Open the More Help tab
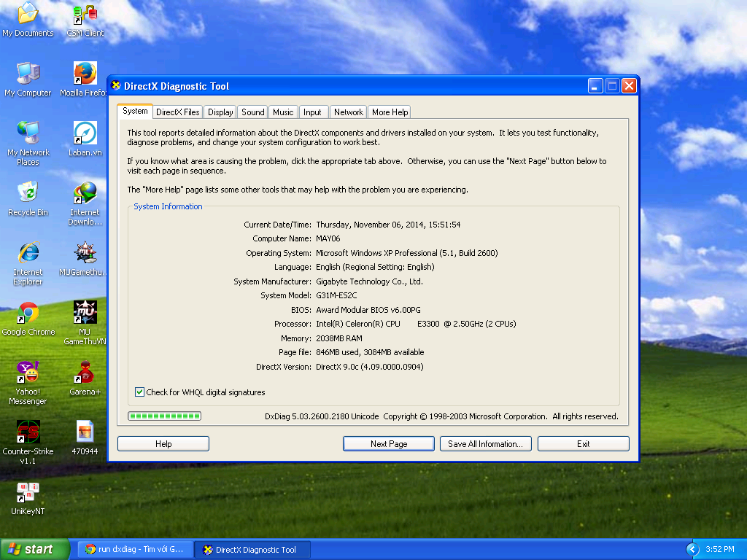Image resolution: width=747 pixels, height=560 pixels. pyautogui.click(x=390, y=112)
